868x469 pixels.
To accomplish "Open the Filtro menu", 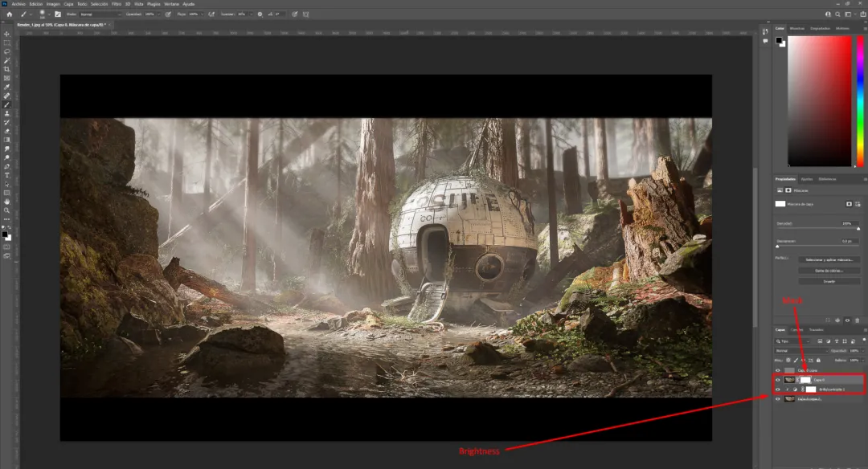I will coord(117,4).
